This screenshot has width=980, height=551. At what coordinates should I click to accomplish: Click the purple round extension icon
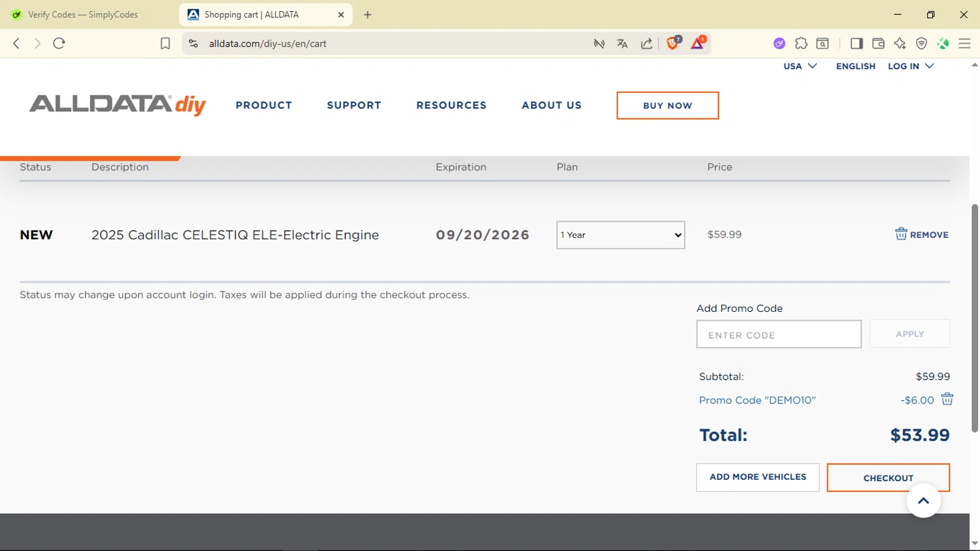tap(779, 43)
